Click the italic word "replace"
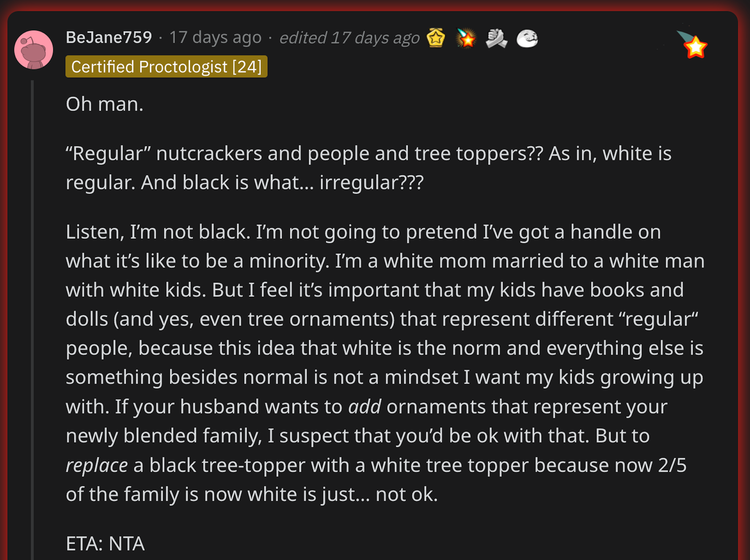Screen dimensions: 750x560 pyautogui.click(x=97, y=466)
